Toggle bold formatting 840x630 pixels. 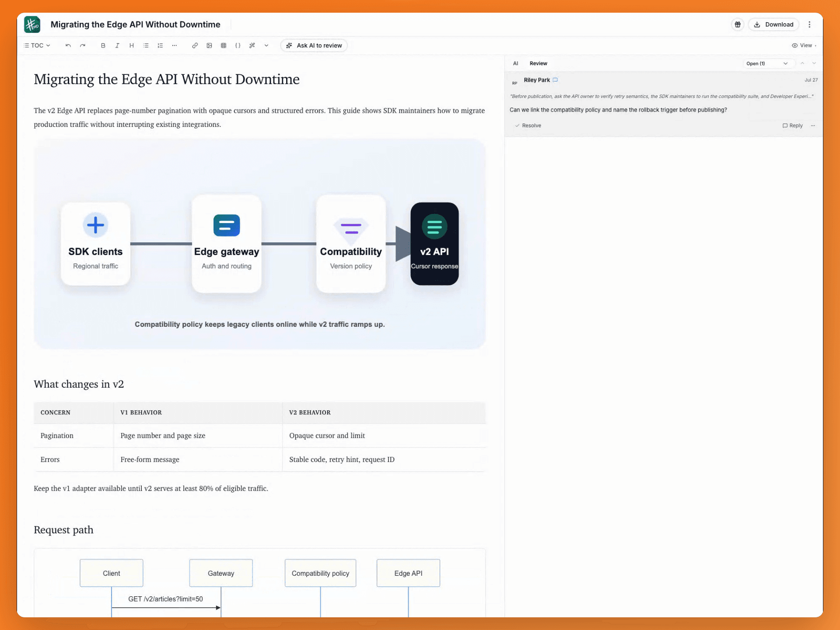tap(103, 45)
